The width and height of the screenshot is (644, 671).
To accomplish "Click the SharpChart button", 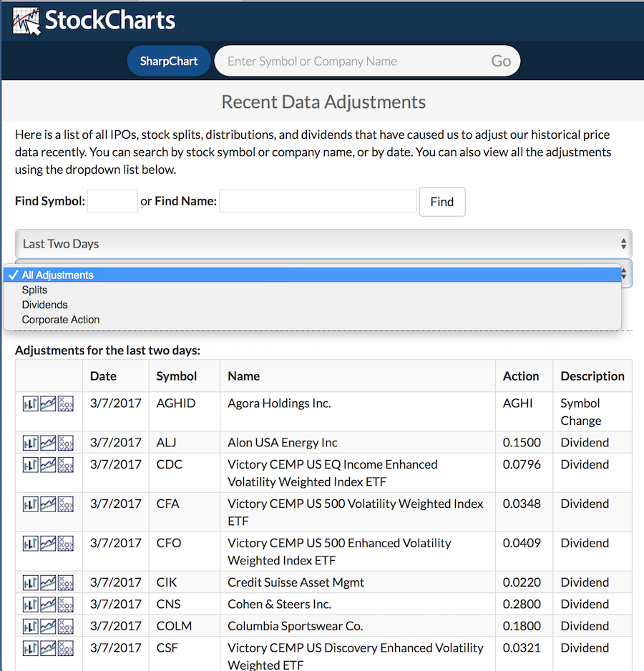I will [x=169, y=62].
